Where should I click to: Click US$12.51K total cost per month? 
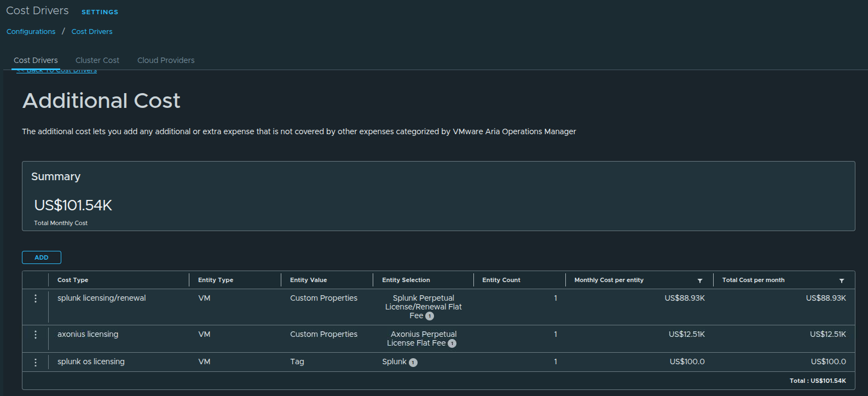(x=828, y=334)
